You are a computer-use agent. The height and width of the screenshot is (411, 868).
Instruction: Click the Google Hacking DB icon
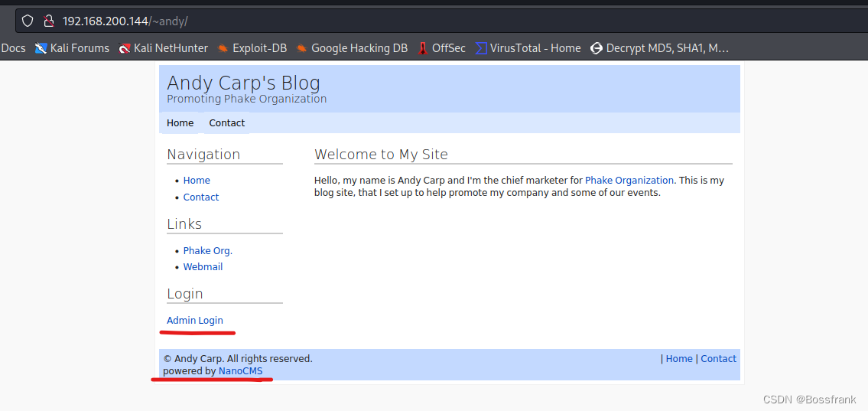[x=301, y=49]
